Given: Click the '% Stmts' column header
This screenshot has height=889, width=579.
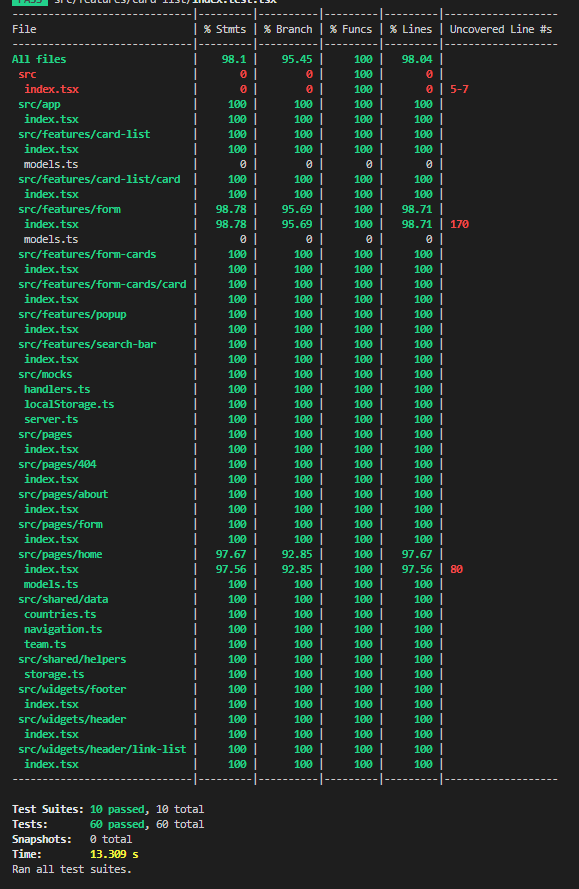Looking at the screenshot, I should click(225, 29).
